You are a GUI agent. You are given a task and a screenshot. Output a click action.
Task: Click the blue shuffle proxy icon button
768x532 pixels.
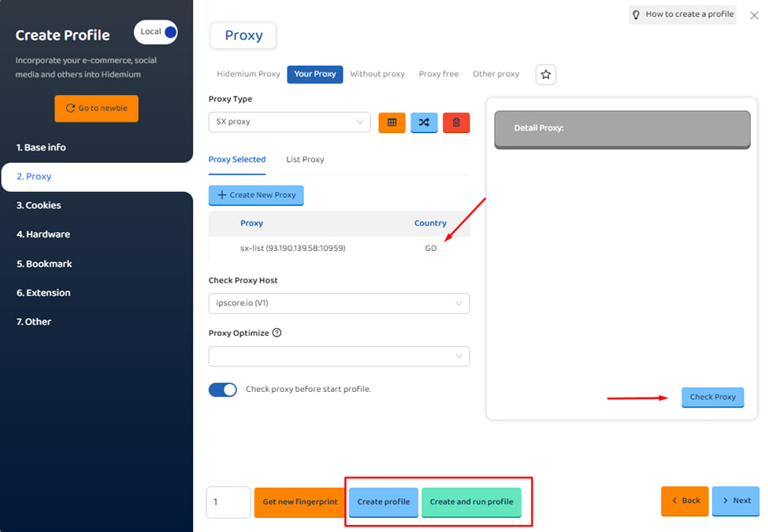coord(424,122)
